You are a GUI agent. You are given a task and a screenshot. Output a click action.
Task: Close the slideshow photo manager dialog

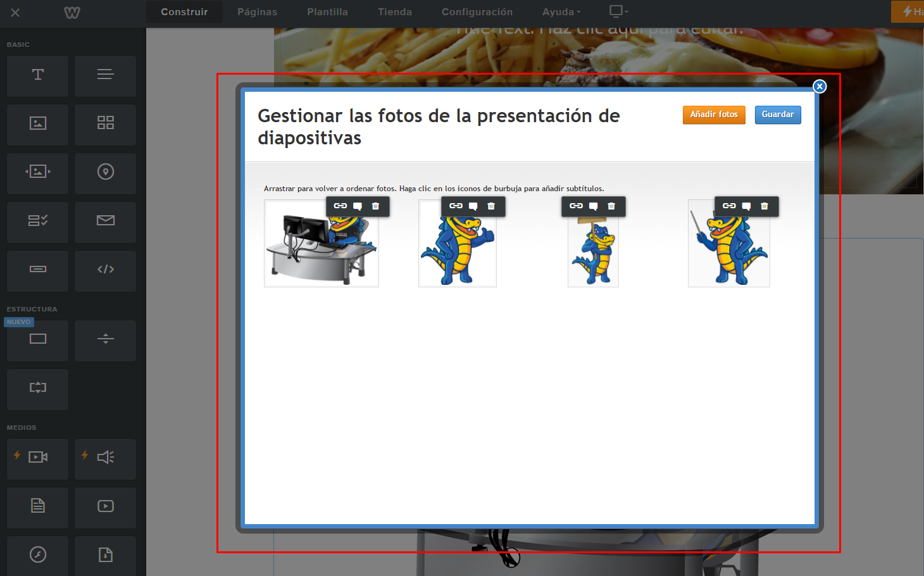820,86
